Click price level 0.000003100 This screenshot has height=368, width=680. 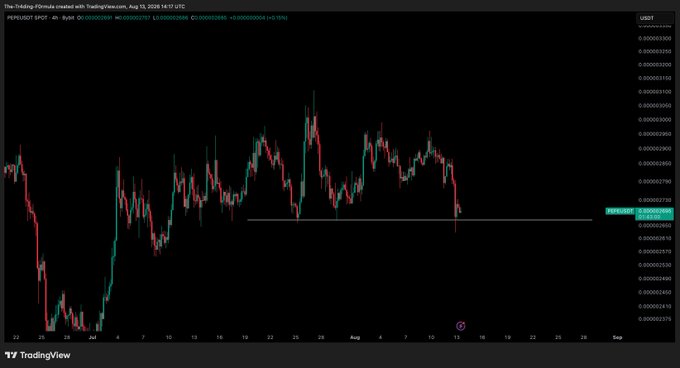click(655, 91)
